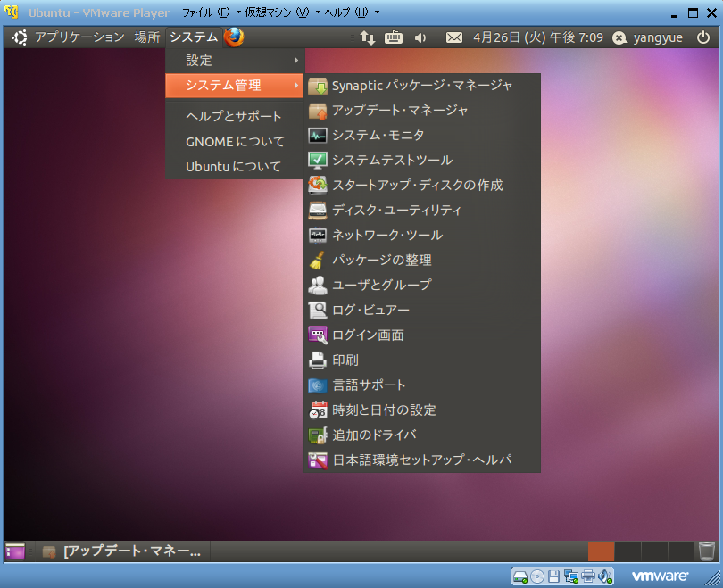Open the power session menu icon
Viewport: 723px width, 588px height.
point(703,37)
